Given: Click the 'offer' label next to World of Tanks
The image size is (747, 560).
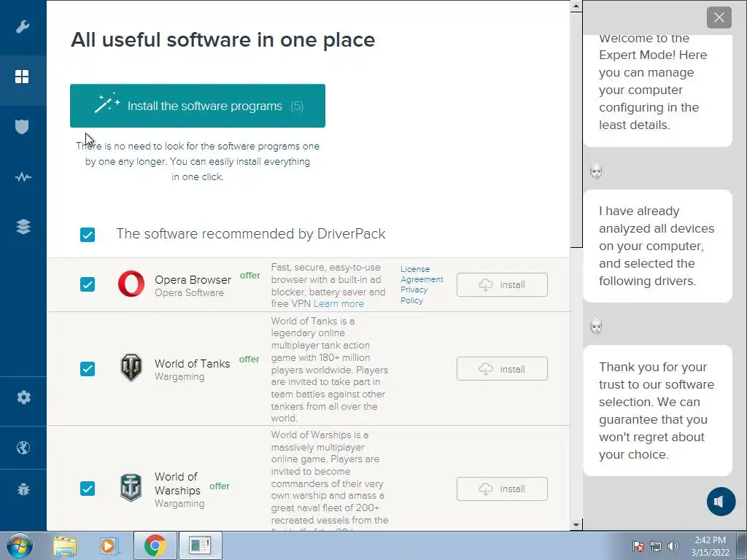Looking at the screenshot, I should [x=249, y=359].
